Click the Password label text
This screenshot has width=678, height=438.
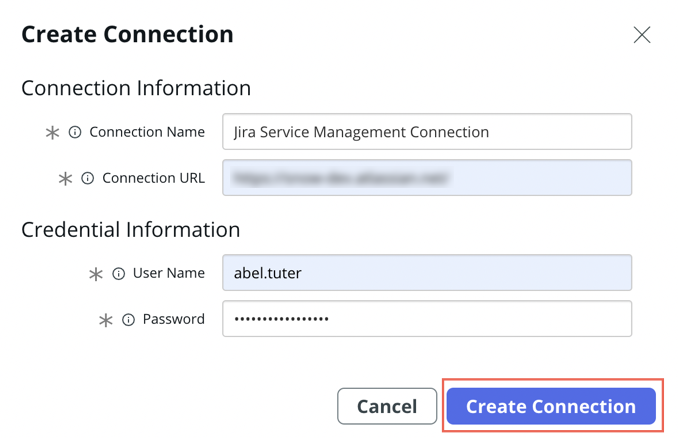(174, 319)
